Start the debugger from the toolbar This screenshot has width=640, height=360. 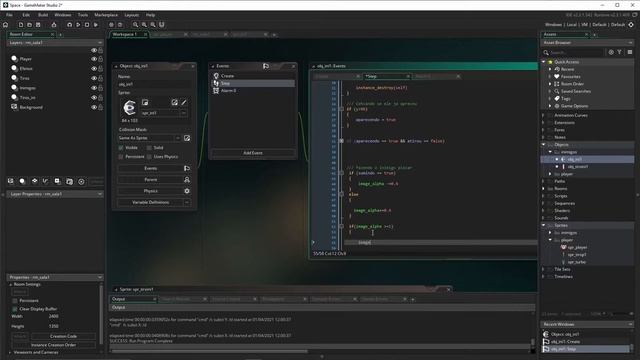click(69, 25)
